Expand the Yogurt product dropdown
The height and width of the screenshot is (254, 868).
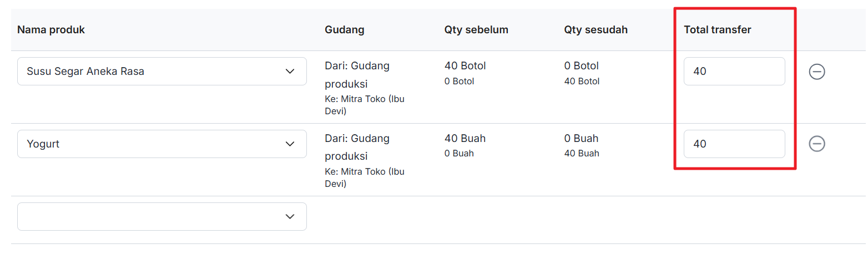162,144
